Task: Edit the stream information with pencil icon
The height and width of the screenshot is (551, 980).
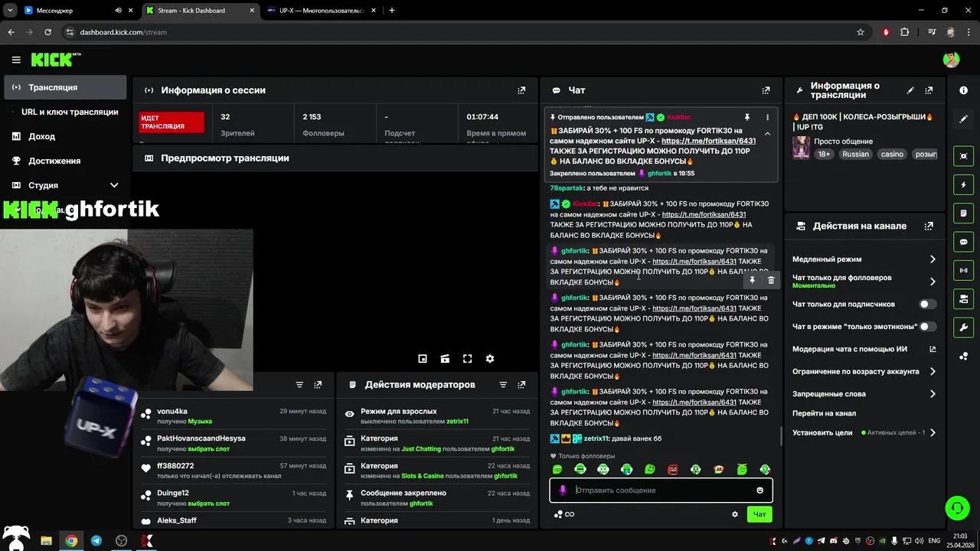Action: pos(910,90)
